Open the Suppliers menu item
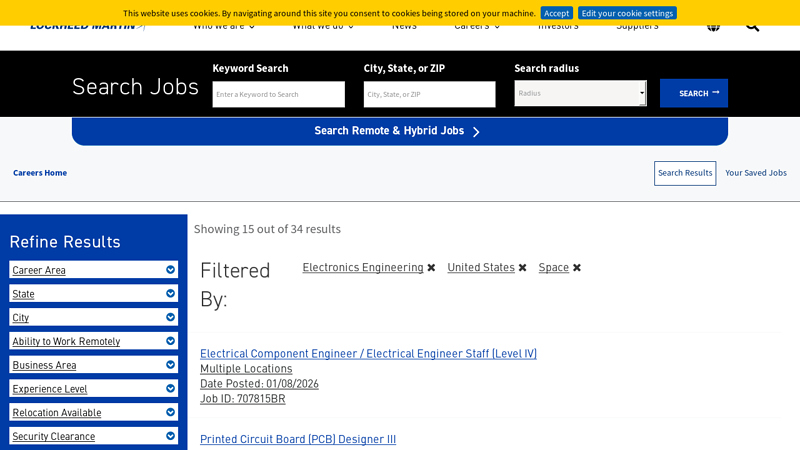The height and width of the screenshot is (450, 800). pyautogui.click(x=637, y=27)
